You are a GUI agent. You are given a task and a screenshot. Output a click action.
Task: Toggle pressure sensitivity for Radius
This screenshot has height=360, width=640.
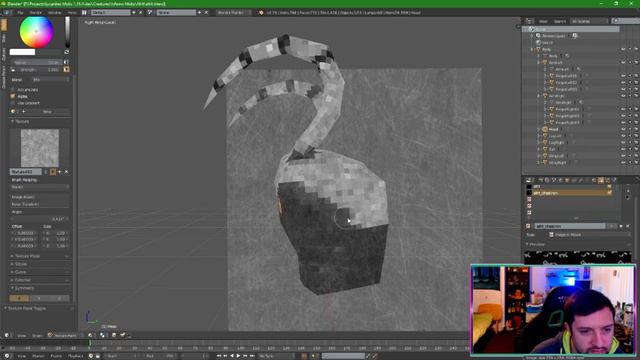pos(67,62)
